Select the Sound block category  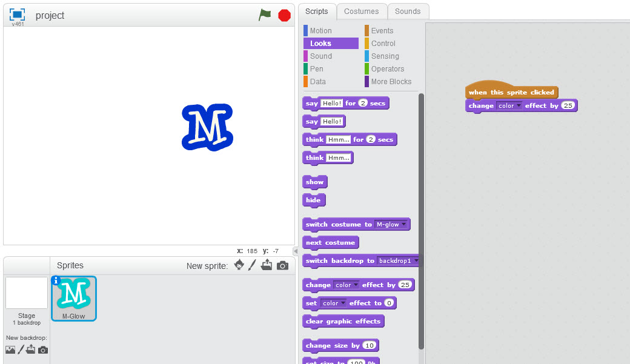click(x=331, y=56)
